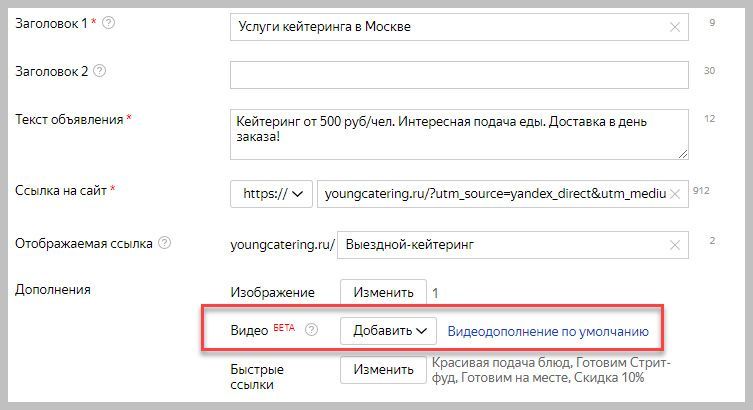Open the help tooltip for Видео
The image size is (753, 410).
[x=311, y=330]
